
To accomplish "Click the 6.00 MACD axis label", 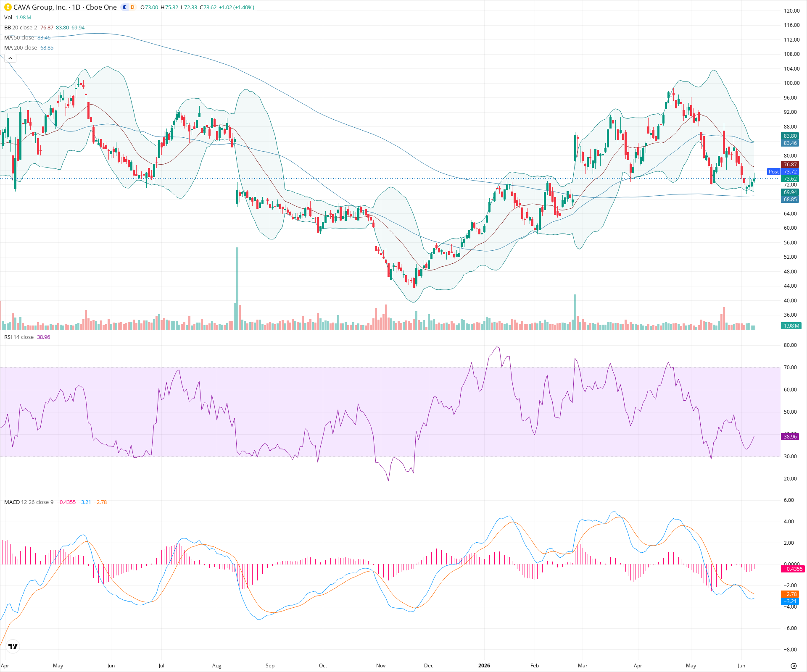I will pyautogui.click(x=789, y=500).
